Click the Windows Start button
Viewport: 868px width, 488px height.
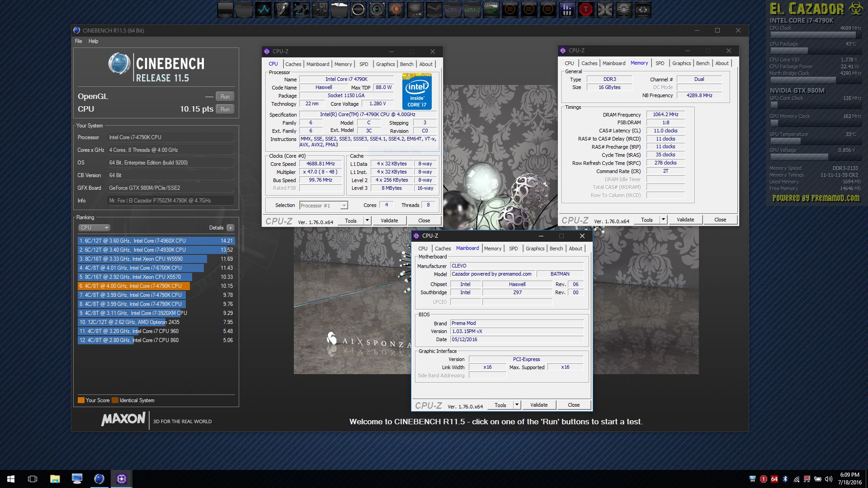pyautogui.click(x=11, y=479)
